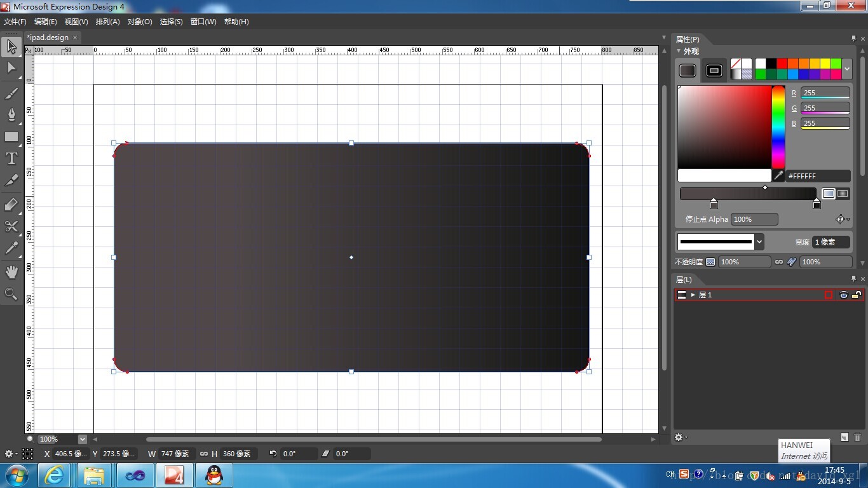Click the stroke 宽度 width field
This screenshot has width=868, height=488.
[831, 242]
